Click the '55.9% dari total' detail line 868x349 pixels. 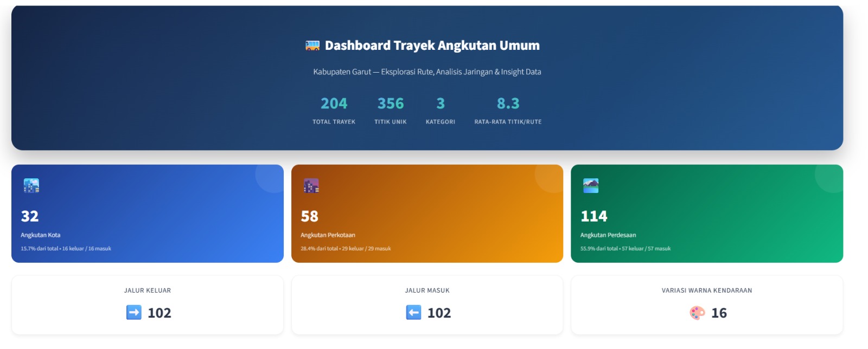point(626,249)
